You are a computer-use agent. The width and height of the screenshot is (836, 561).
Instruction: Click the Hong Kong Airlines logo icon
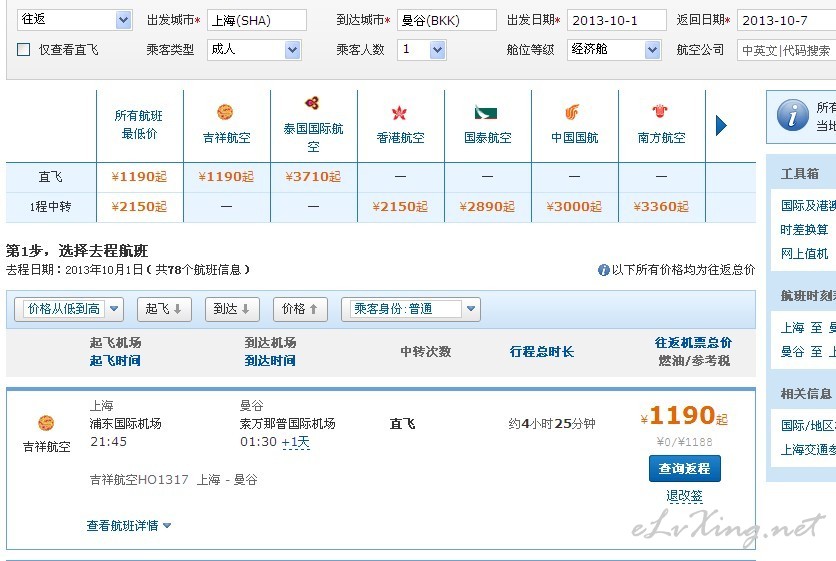point(399,113)
